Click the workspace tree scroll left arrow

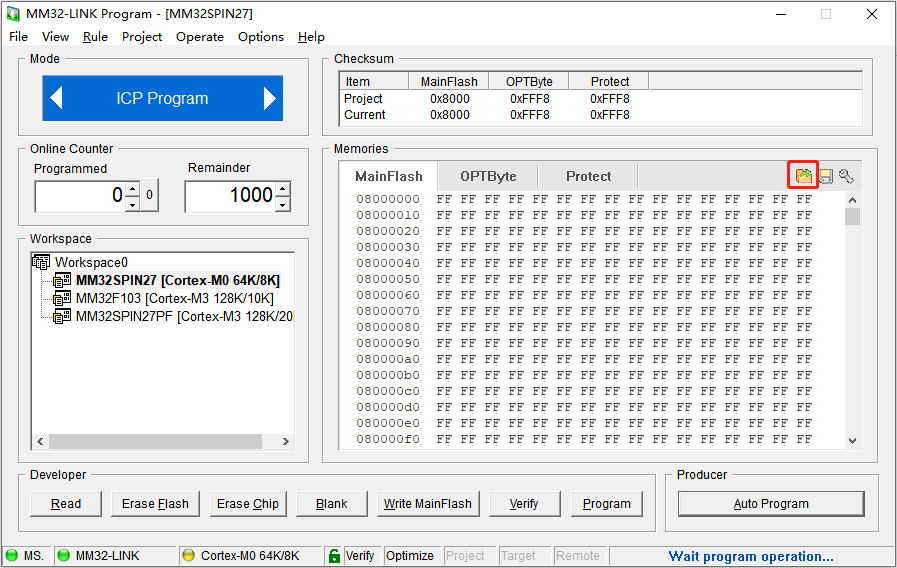[40, 442]
